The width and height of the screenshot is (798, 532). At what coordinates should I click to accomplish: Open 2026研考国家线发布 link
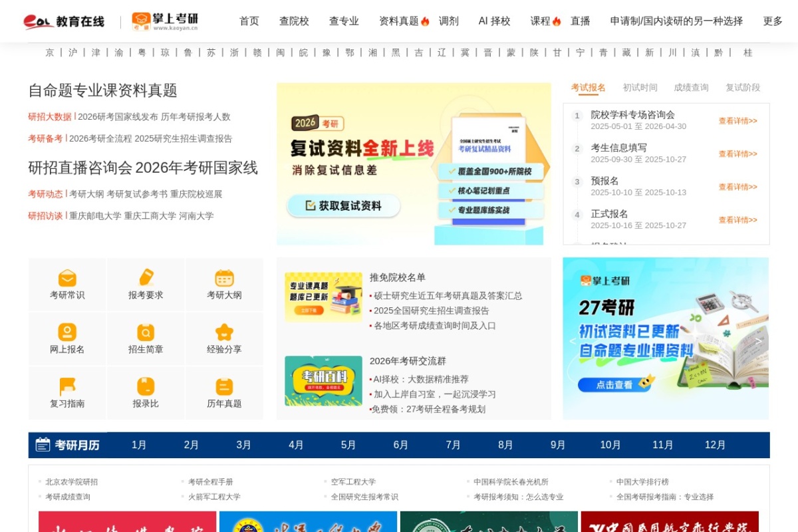[118, 117]
